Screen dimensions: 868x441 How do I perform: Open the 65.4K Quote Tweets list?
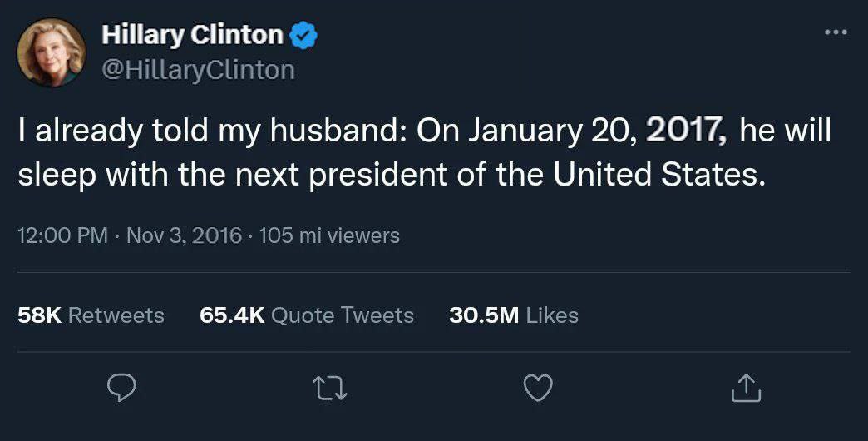pyautogui.click(x=307, y=315)
